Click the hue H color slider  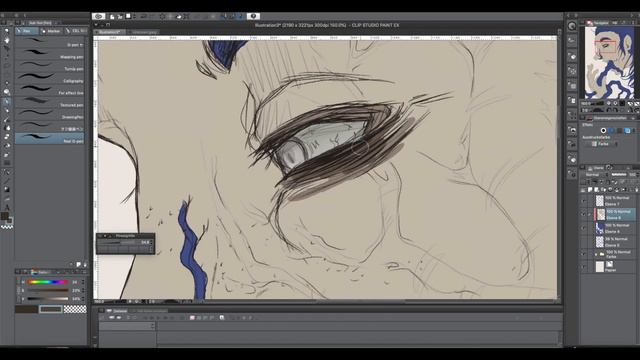(x=48, y=282)
